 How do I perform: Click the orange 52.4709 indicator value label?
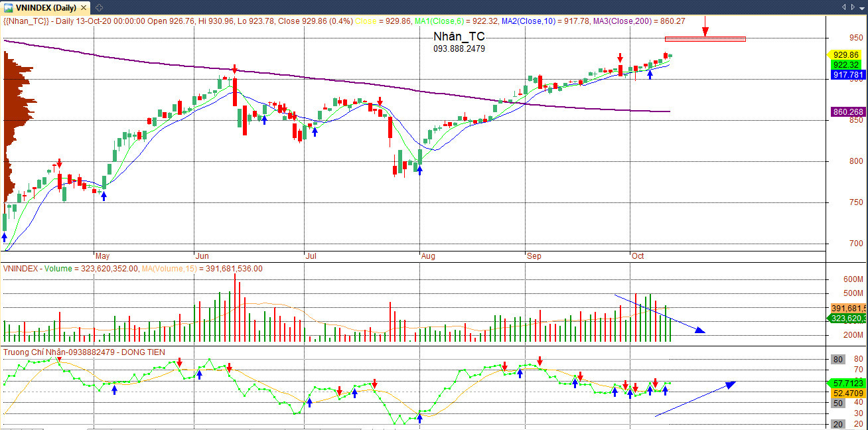click(x=847, y=393)
